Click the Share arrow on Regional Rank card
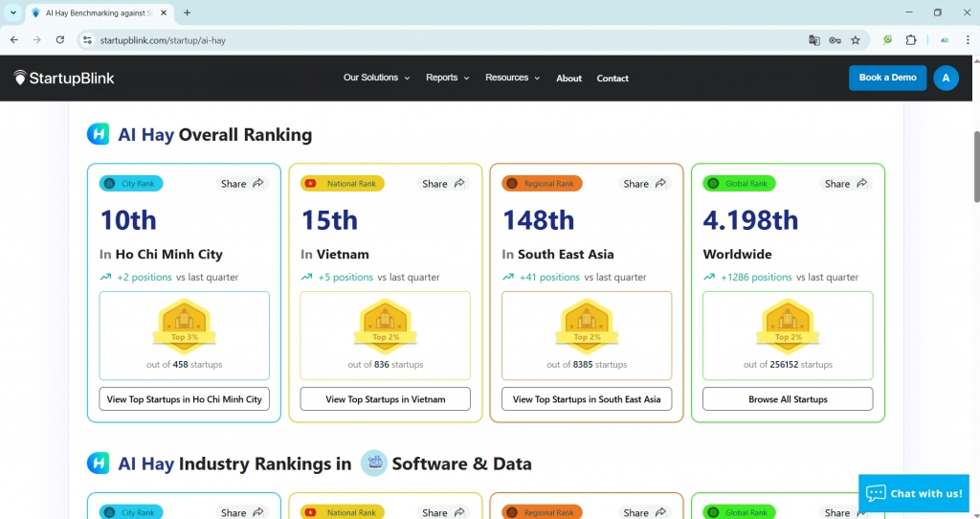The height and width of the screenshot is (519, 980). click(660, 183)
